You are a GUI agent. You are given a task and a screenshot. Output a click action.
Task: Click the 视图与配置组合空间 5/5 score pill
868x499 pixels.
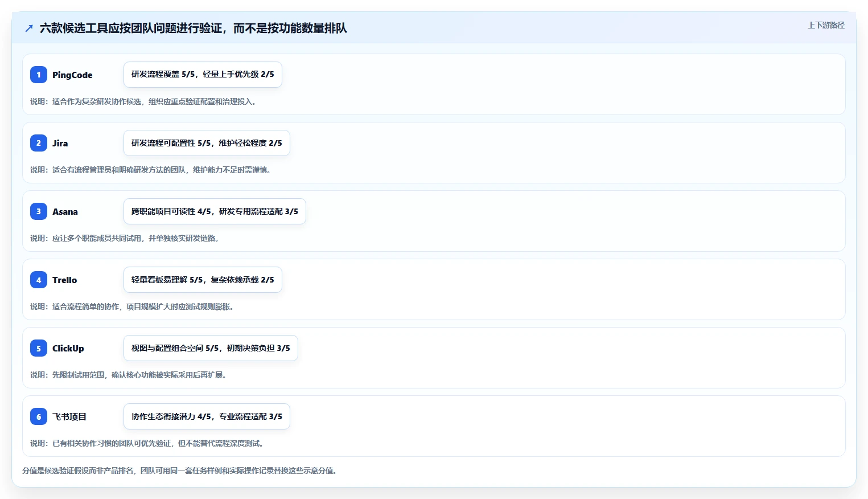(x=211, y=348)
